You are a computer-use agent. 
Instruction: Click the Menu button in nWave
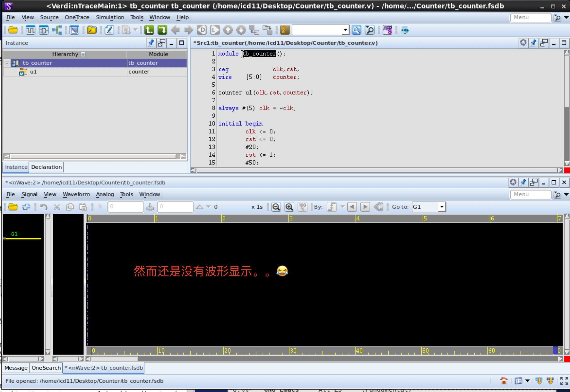[531, 194]
